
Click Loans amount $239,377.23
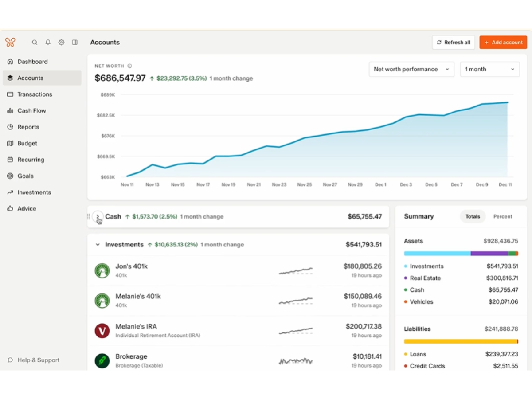pyautogui.click(x=502, y=355)
